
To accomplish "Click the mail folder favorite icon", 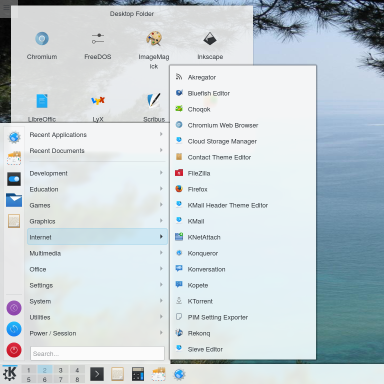I will click(x=14, y=200).
